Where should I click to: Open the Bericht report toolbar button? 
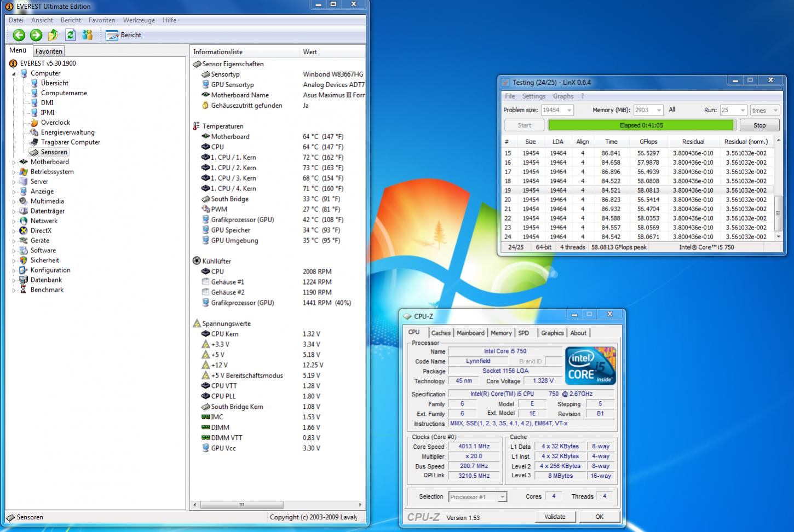pos(124,35)
